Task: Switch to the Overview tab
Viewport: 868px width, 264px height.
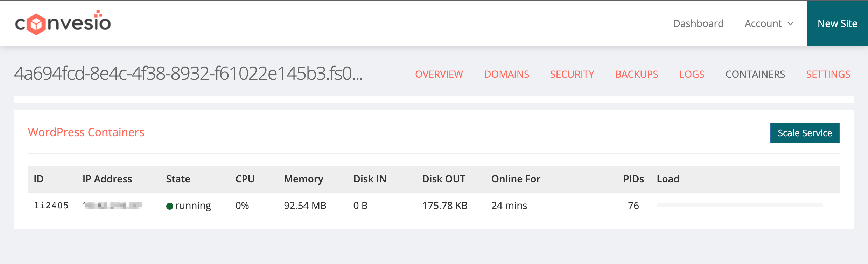Action: [x=439, y=74]
